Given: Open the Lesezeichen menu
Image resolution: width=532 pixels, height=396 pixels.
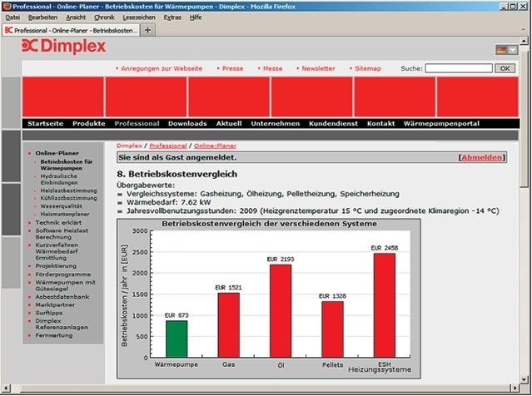Looking at the screenshot, I should pos(139,17).
